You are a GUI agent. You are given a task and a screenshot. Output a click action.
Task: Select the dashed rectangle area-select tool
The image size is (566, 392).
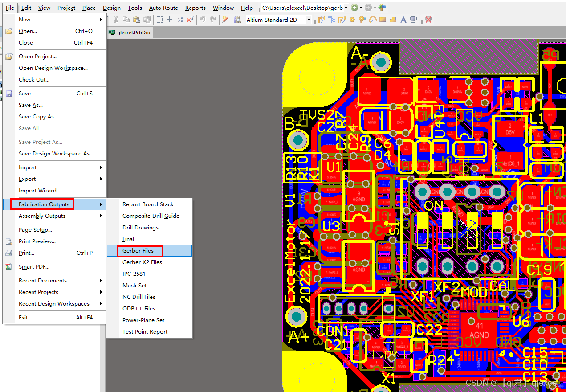(x=159, y=20)
